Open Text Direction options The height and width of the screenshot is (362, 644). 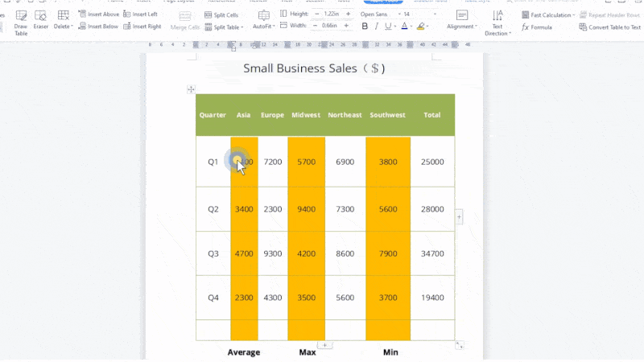pos(497,23)
